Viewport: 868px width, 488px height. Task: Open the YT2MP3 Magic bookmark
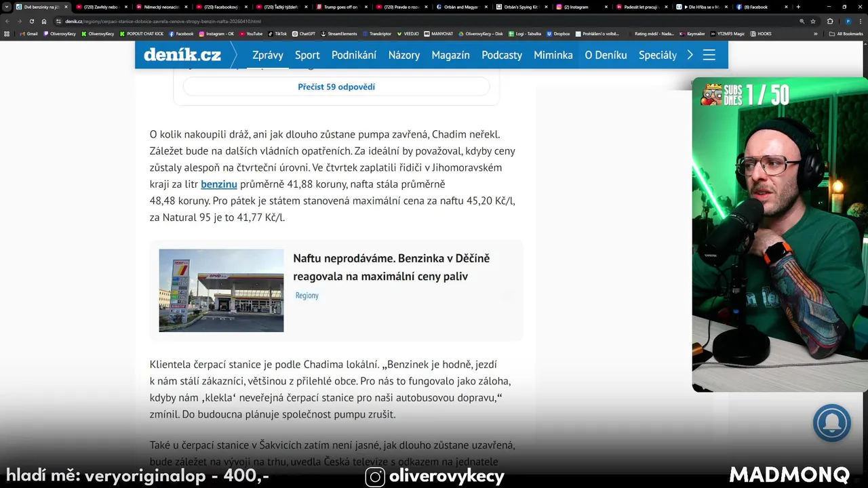pyautogui.click(x=728, y=33)
